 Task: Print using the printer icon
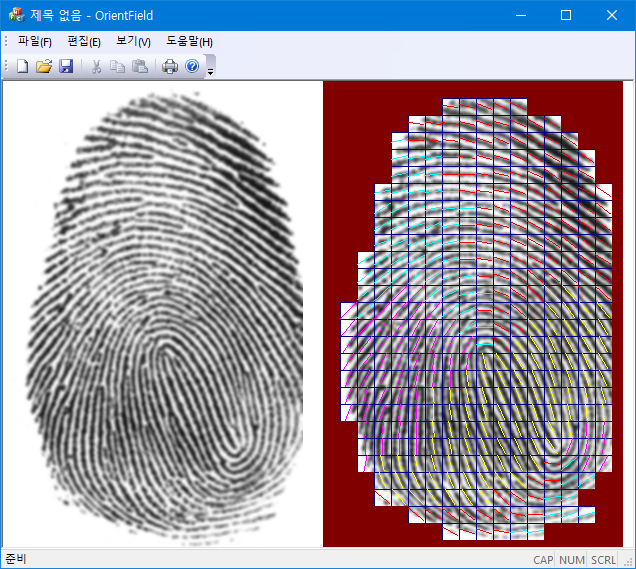coord(170,66)
